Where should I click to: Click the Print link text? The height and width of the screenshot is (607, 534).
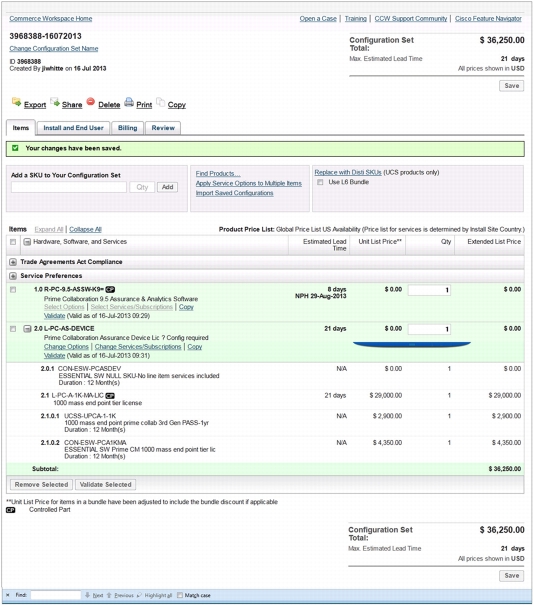coord(144,105)
